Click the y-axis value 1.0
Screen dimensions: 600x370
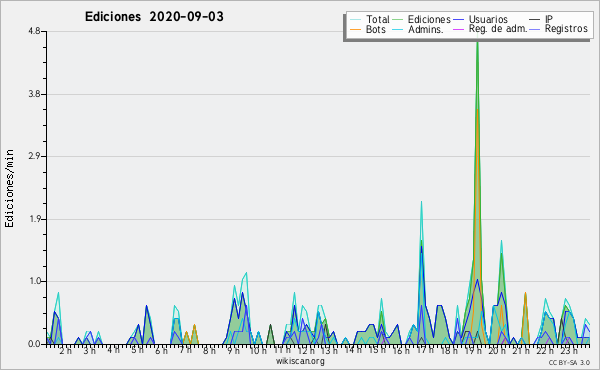pos(34,281)
